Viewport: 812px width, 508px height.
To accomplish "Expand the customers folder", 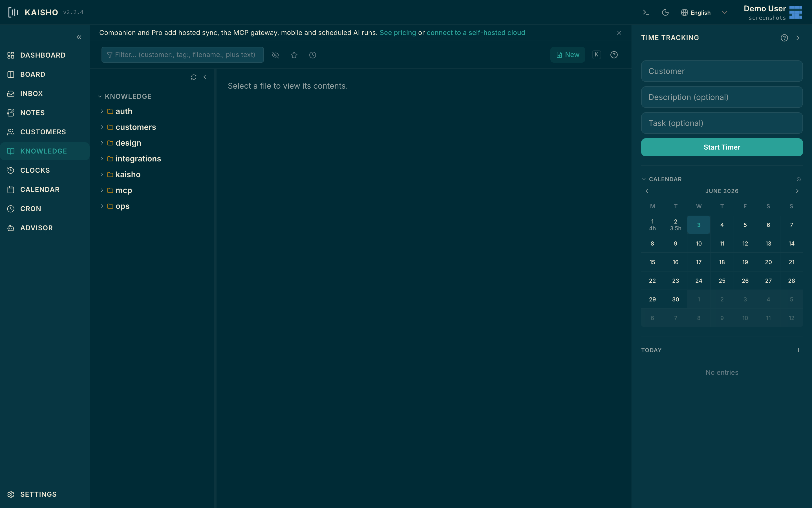I will point(102,127).
